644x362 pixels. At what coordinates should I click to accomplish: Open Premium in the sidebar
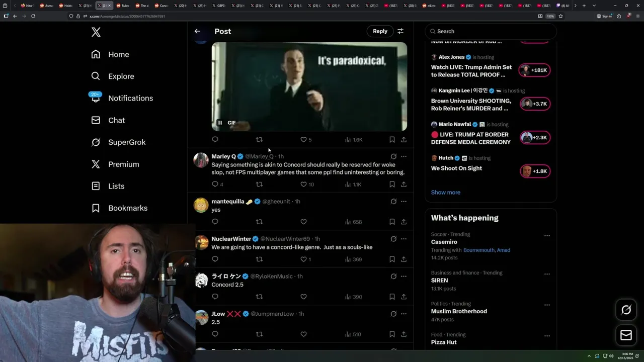(115, 164)
